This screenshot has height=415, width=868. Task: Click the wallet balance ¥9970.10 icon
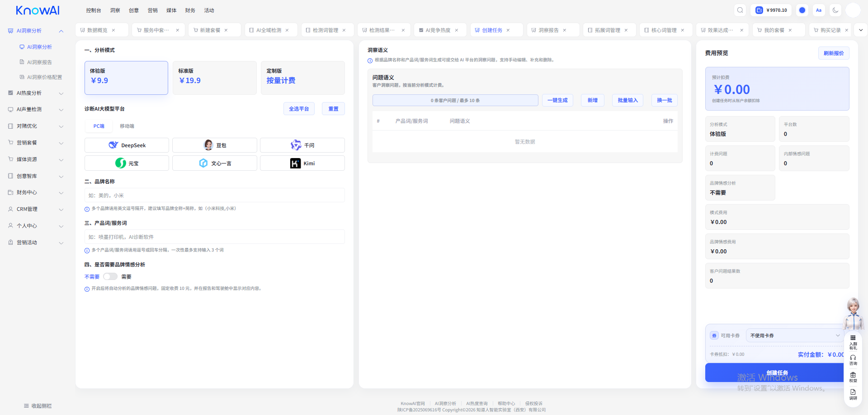coord(771,10)
